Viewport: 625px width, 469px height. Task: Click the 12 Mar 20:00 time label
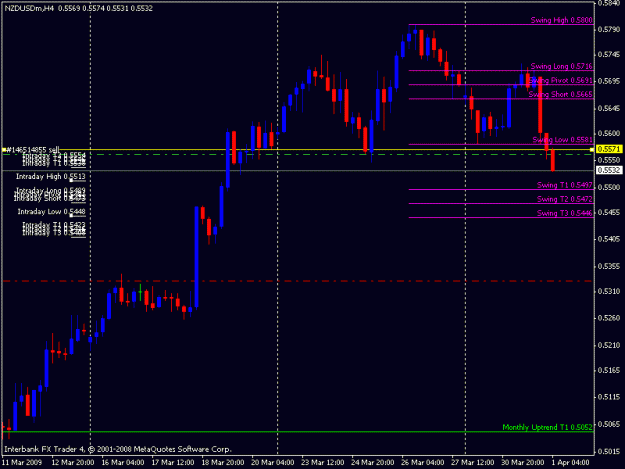point(73,462)
